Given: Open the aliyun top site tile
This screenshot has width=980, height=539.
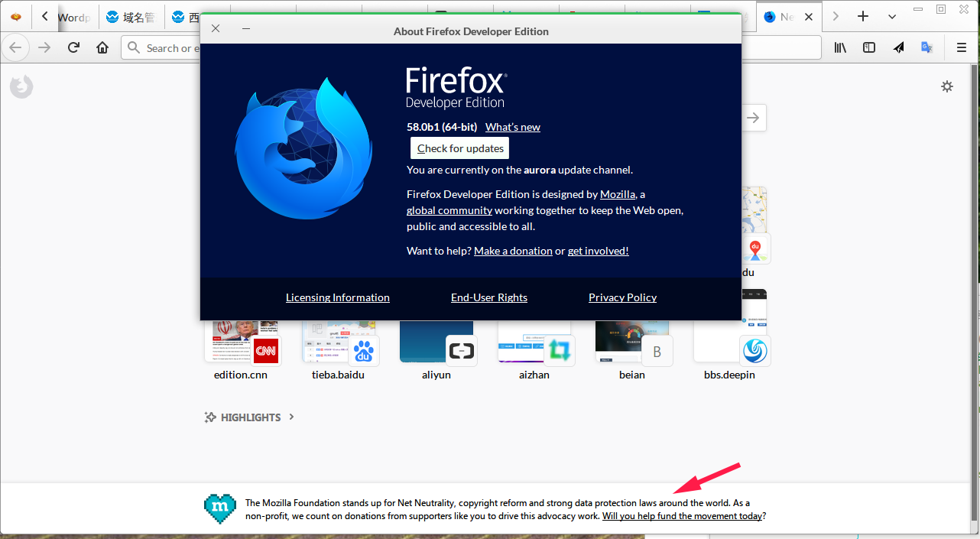Looking at the screenshot, I should 436,352.
